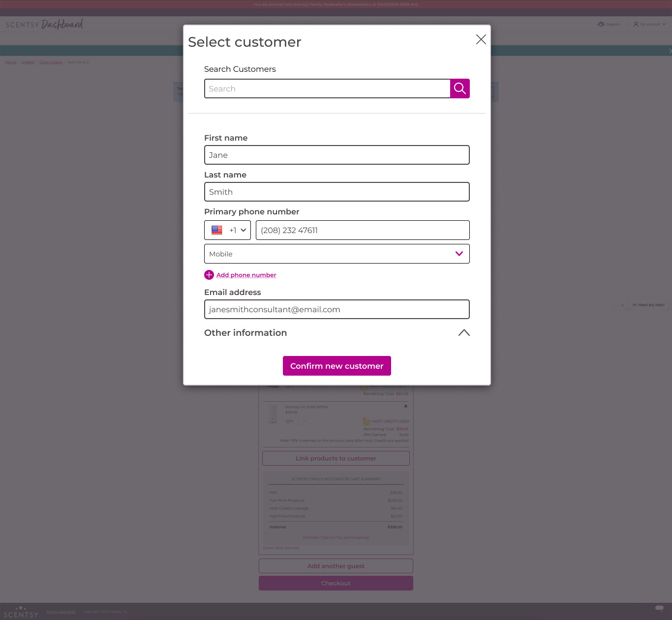
Task: Click the First name field containing Jane
Action: pyautogui.click(x=337, y=155)
